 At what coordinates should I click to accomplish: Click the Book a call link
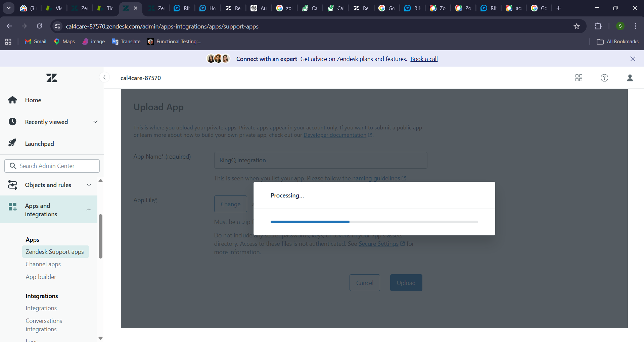[x=424, y=59]
